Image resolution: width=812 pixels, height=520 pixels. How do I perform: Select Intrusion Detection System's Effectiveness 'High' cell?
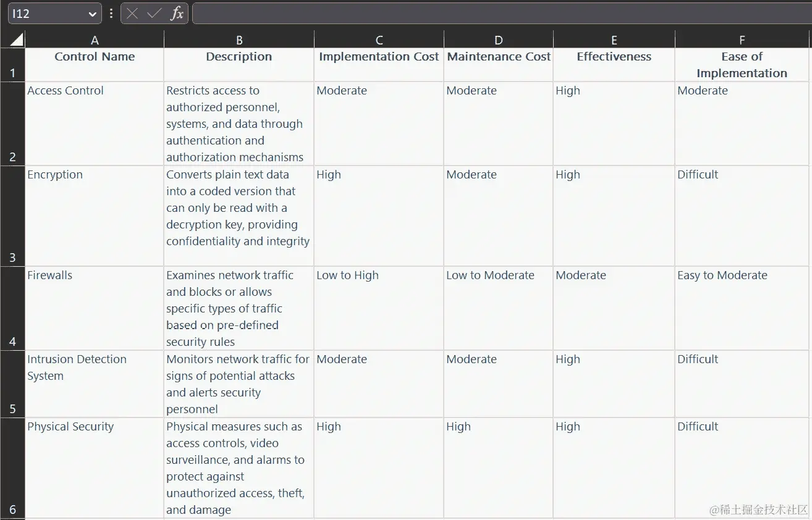[x=614, y=384]
